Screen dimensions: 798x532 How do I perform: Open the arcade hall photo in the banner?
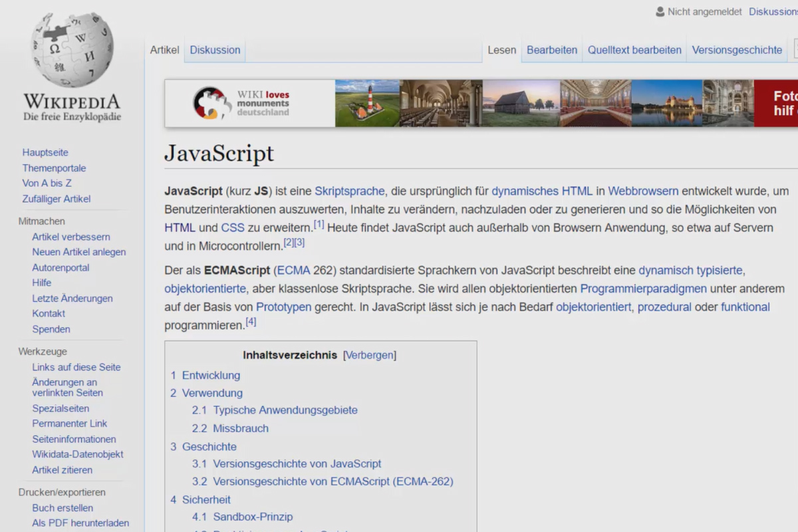[x=441, y=103]
